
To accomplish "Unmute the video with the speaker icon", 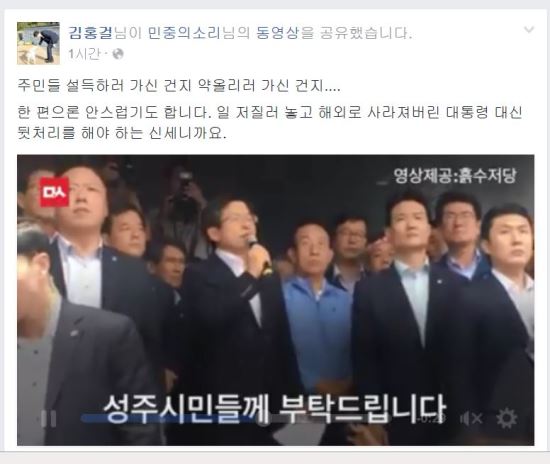I will click(471, 418).
